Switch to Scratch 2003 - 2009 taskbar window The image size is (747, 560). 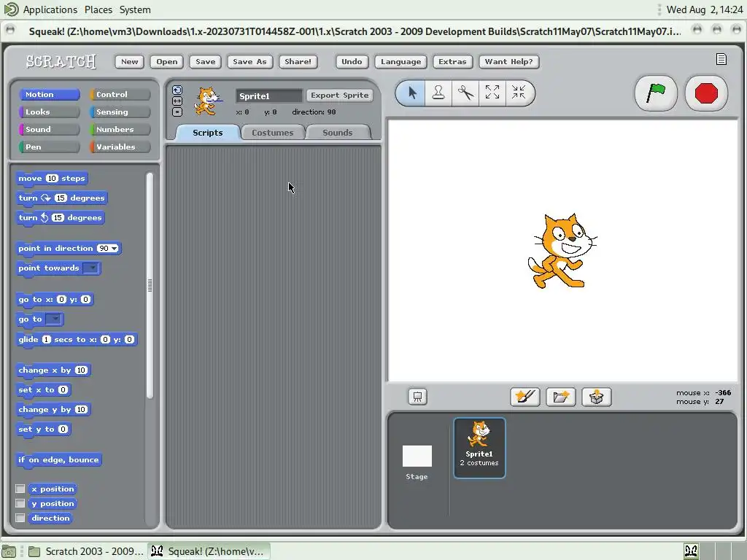86,551
